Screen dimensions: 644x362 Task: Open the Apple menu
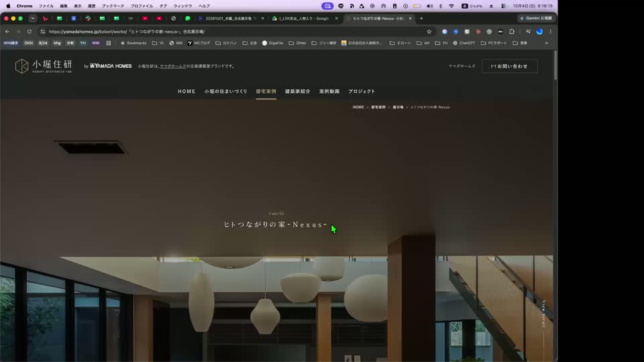(x=8, y=6)
